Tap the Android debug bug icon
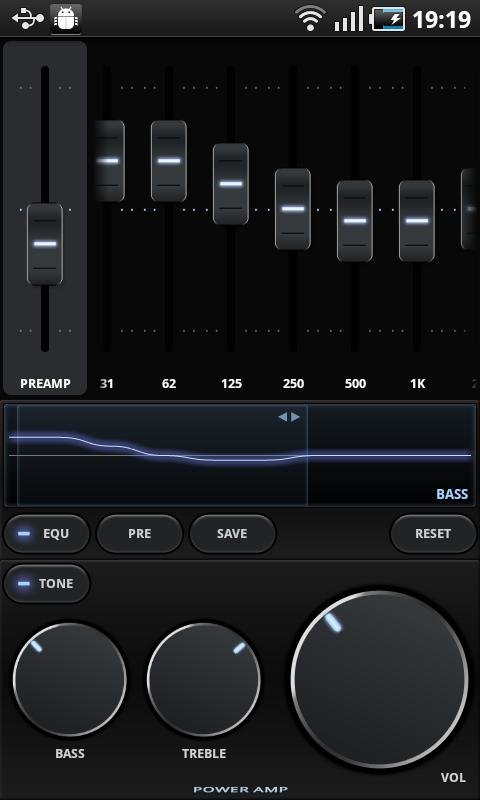 click(x=66, y=19)
